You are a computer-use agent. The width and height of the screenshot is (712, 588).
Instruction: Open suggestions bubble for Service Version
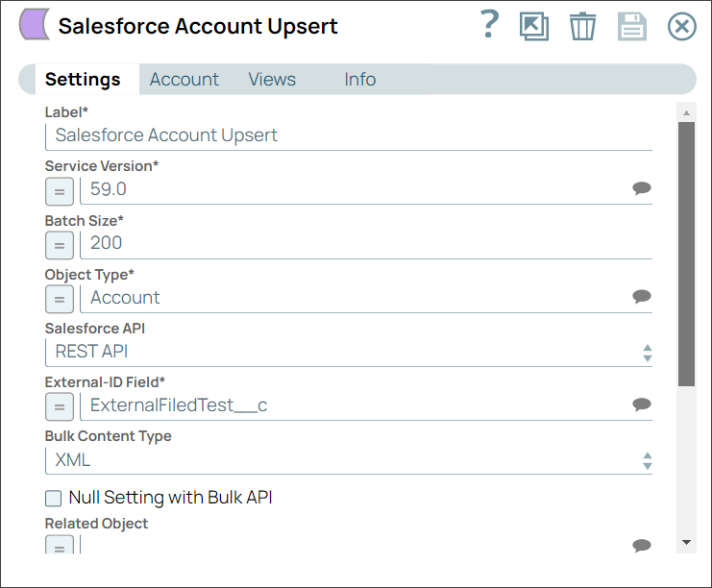click(642, 188)
